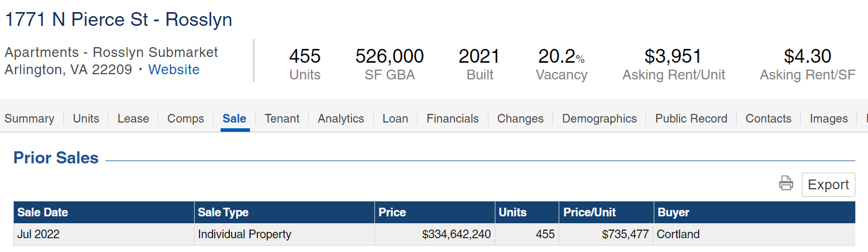Screen dimensions: 868x252
Task: View the Tenant tab
Action: point(282,119)
